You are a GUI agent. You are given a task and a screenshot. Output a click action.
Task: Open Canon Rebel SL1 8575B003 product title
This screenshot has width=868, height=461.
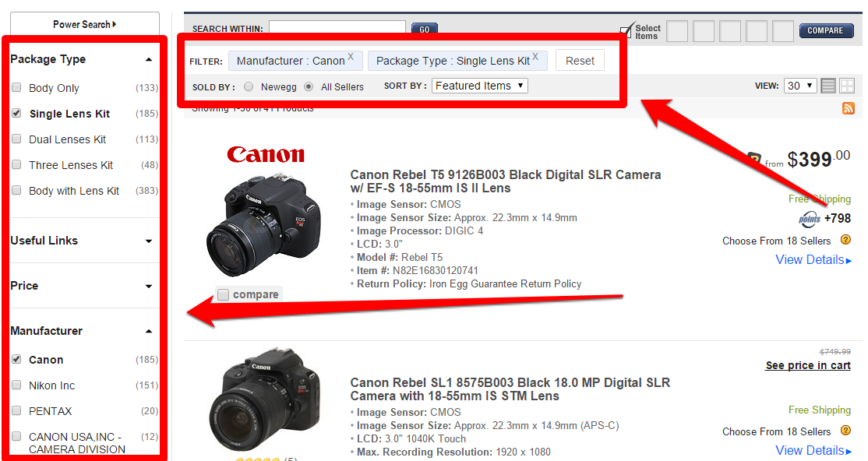point(510,389)
